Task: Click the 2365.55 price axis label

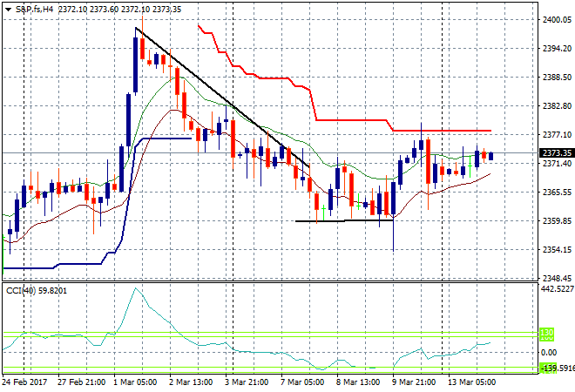Action: pyautogui.click(x=557, y=193)
